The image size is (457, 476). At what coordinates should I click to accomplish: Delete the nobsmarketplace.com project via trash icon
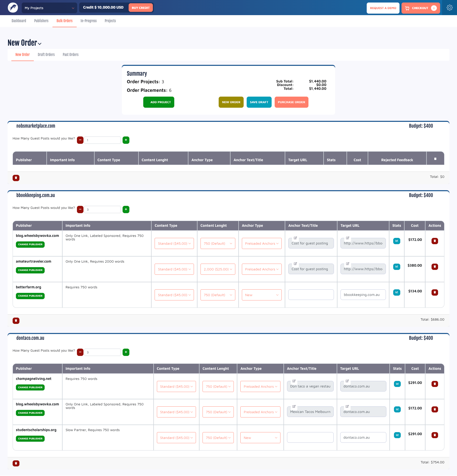[16, 178]
